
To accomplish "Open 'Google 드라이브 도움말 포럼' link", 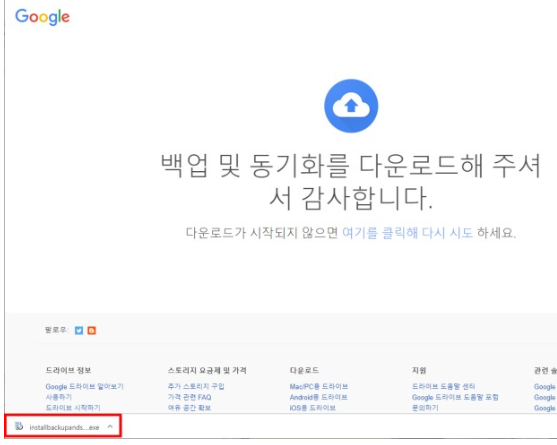I will pos(455,397).
